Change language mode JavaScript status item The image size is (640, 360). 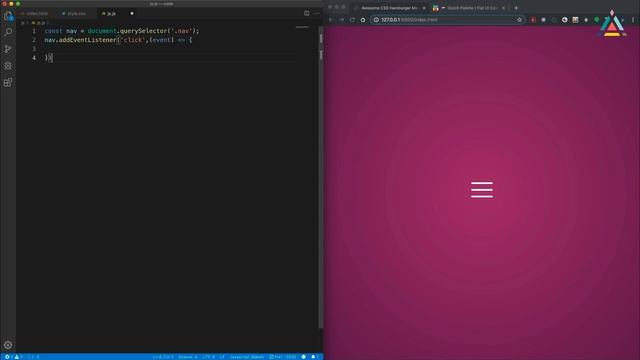(x=247, y=357)
